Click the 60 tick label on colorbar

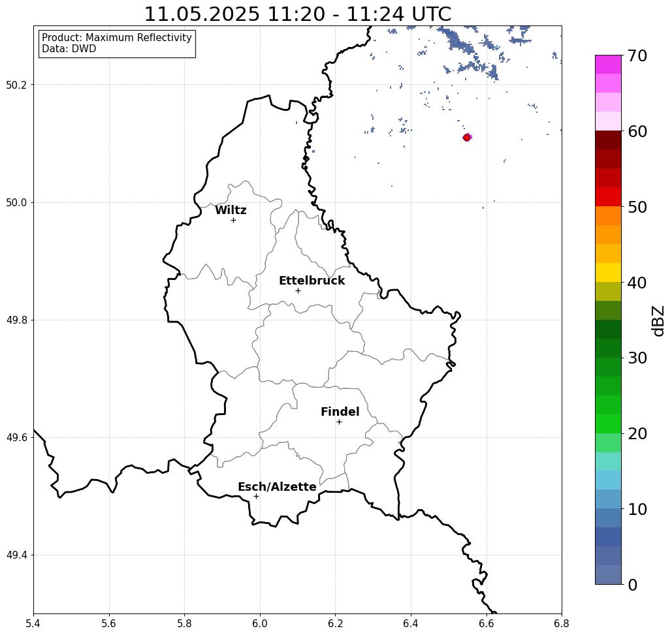coord(637,131)
